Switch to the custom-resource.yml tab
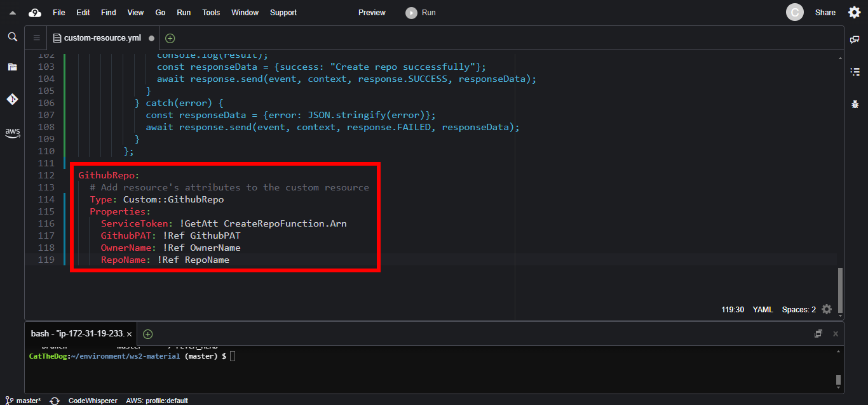 point(102,38)
